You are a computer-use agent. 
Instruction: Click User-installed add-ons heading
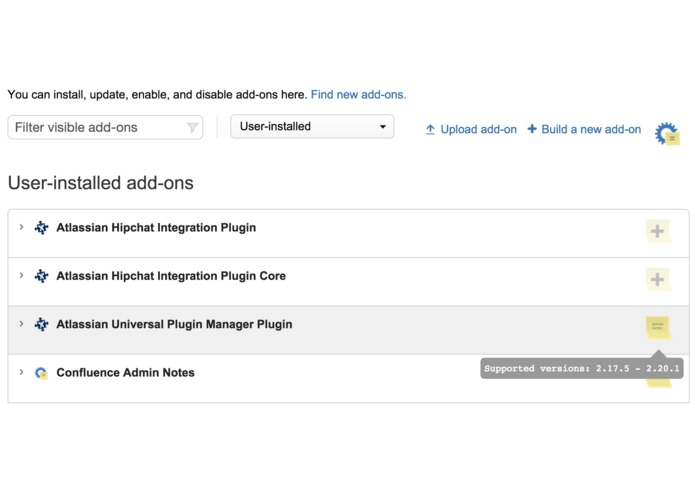point(101,183)
